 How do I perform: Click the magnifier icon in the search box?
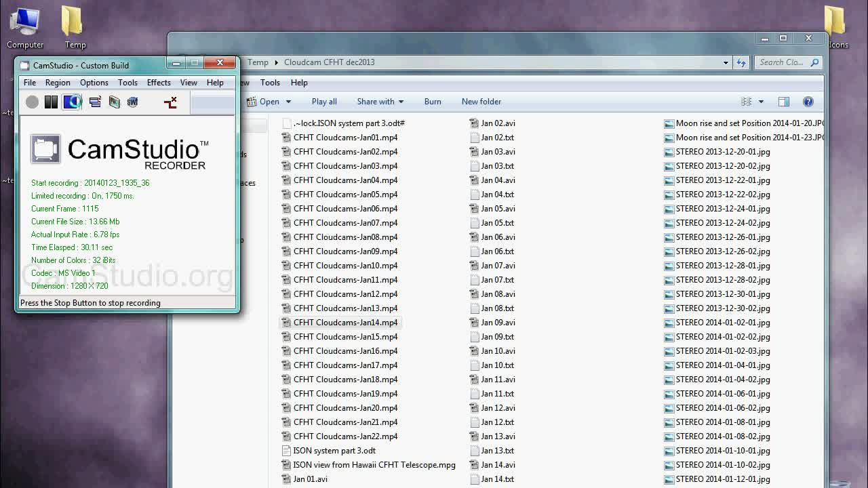pyautogui.click(x=815, y=62)
